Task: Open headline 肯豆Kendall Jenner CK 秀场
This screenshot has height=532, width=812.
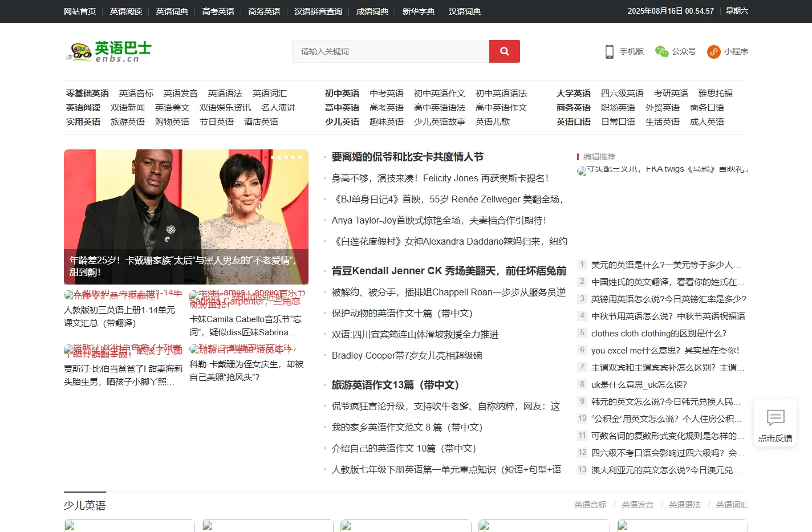Action: point(449,271)
